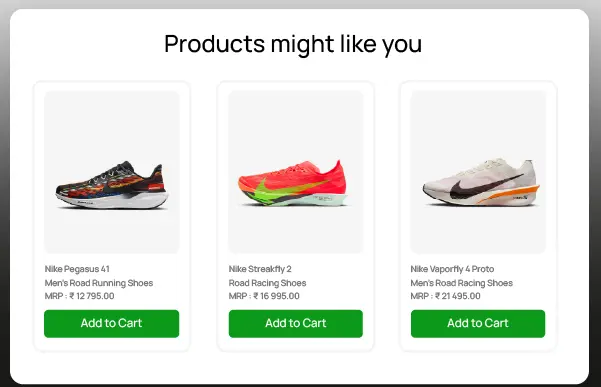
Task: Open the red Streakfly 2 shoe image
Action: 296,172
